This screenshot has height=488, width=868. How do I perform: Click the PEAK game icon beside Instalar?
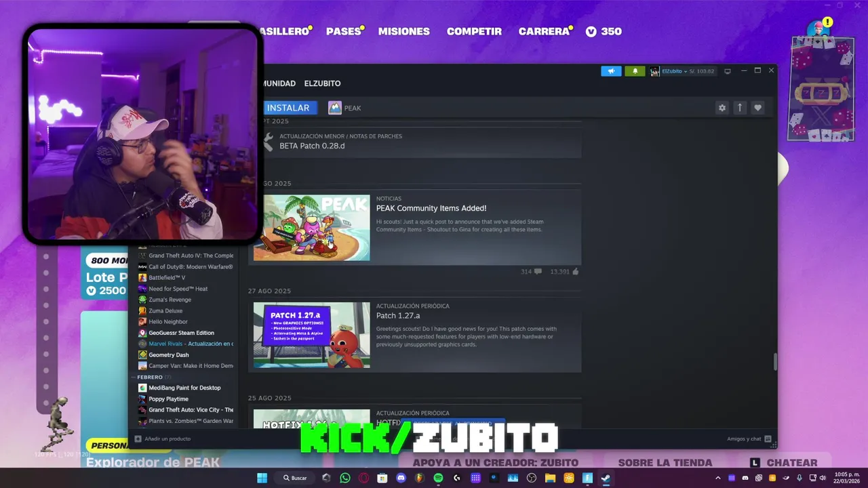coord(335,108)
